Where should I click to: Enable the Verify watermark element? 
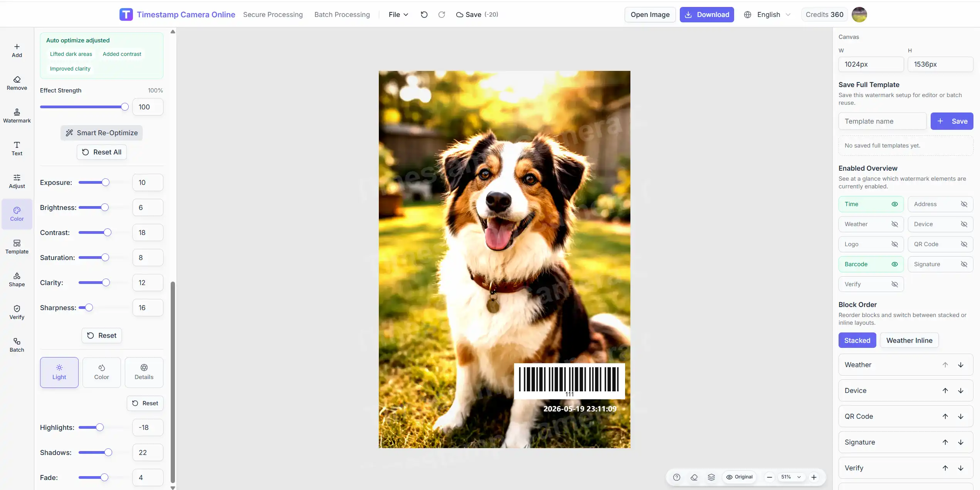click(871, 284)
